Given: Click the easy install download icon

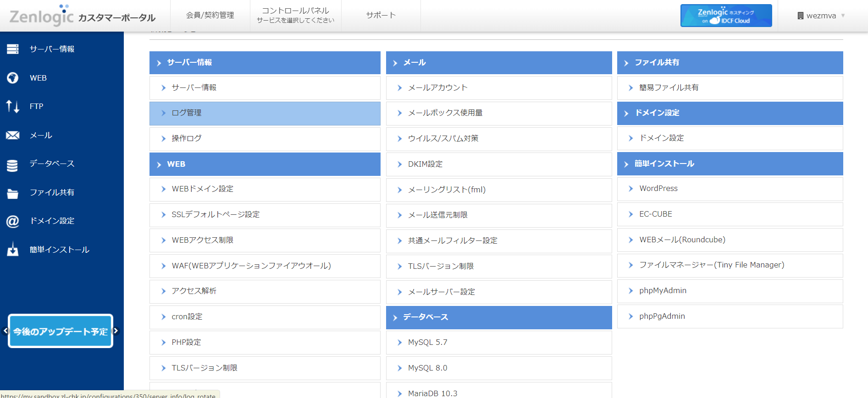Looking at the screenshot, I should (x=13, y=250).
